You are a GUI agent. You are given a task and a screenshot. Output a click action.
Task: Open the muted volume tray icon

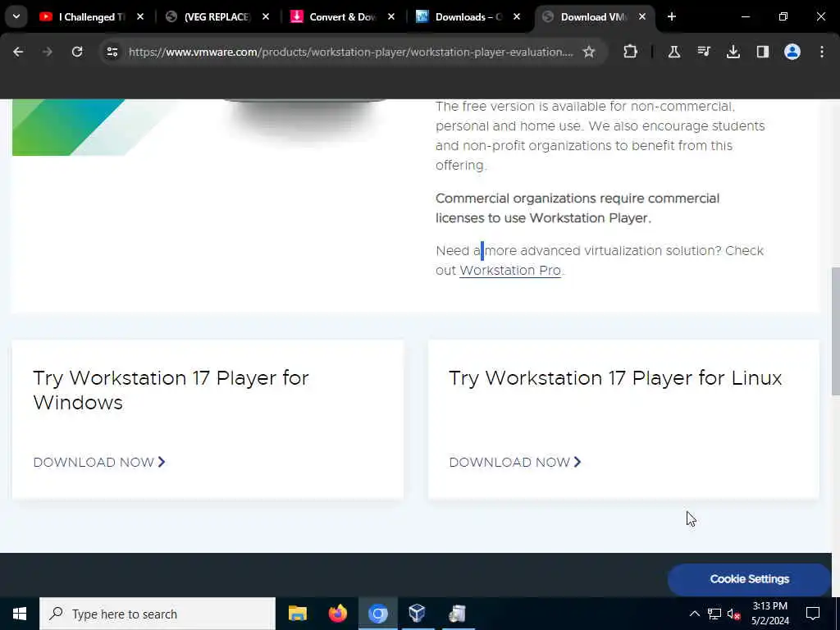[x=734, y=614]
